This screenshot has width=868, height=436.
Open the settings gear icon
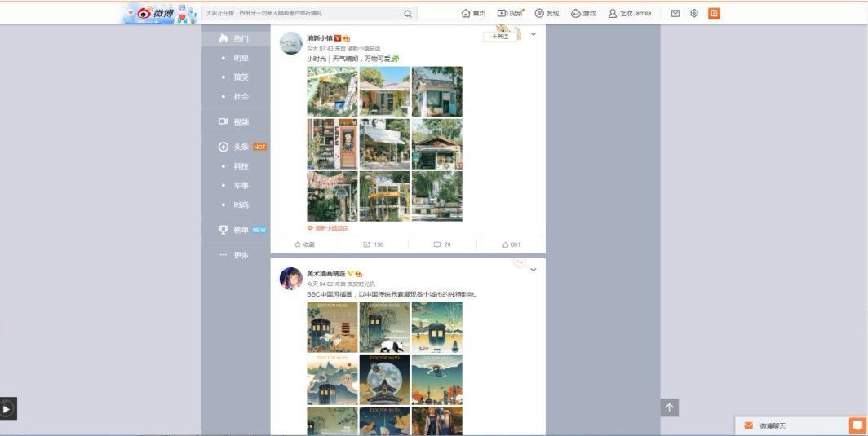(x=694, y=13)
